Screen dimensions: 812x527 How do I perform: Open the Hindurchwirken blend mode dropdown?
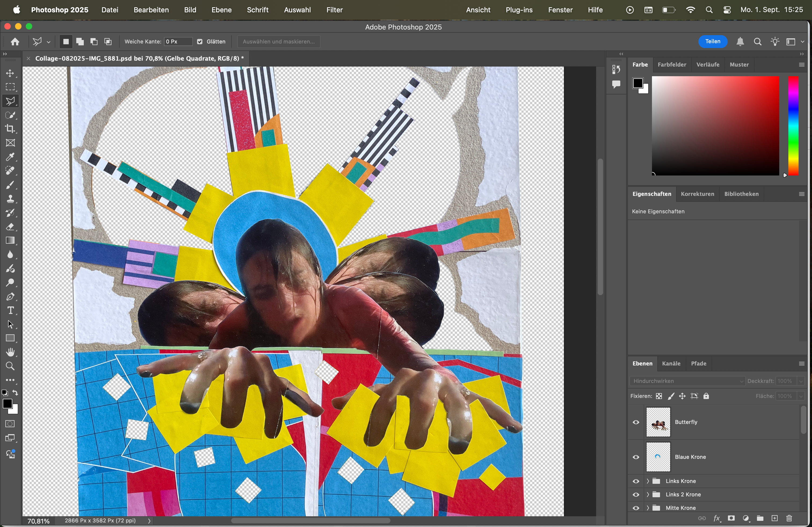pos(687,381)
